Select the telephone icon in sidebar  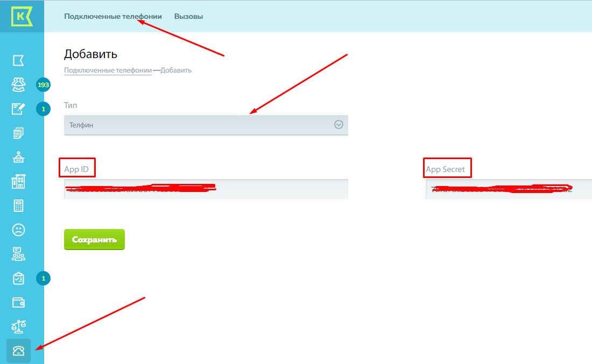pos(18,351)
